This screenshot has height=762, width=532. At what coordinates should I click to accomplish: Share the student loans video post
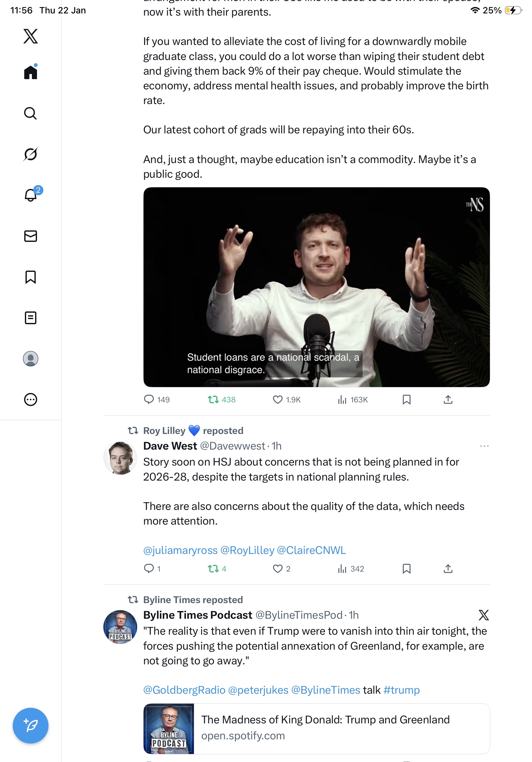(448, 399)
